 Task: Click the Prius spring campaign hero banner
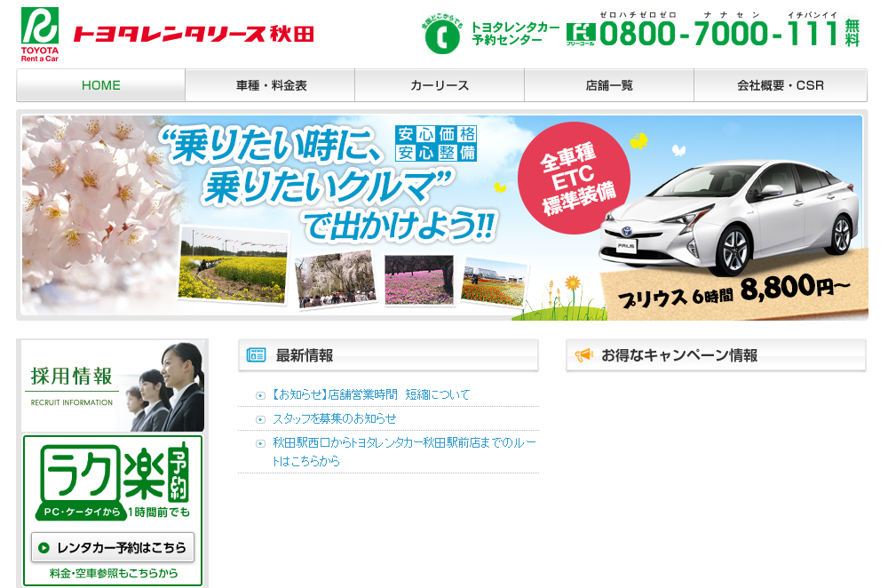(441, 215)
